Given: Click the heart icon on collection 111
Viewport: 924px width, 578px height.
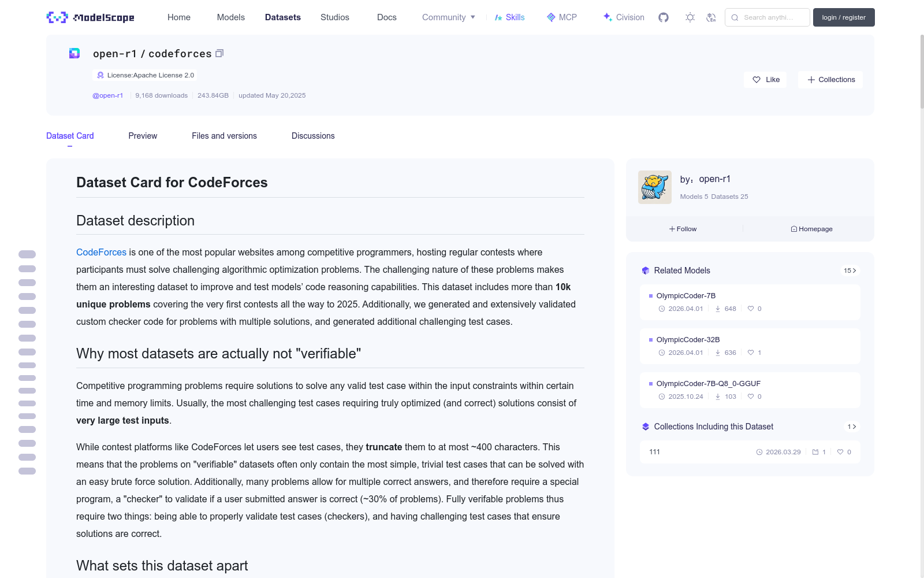Looking at the screenshot, I should click(840, 452).
